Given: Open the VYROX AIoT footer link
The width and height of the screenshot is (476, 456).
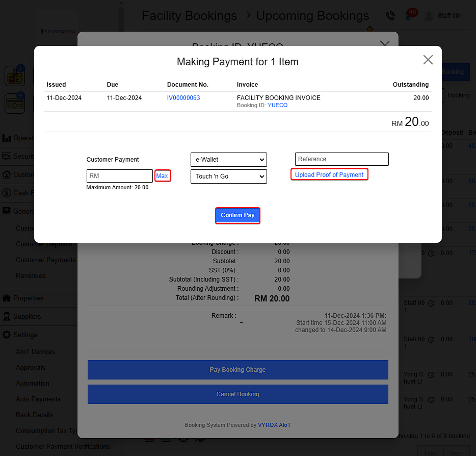Looking at the screenshot, I should click(274, 425).
